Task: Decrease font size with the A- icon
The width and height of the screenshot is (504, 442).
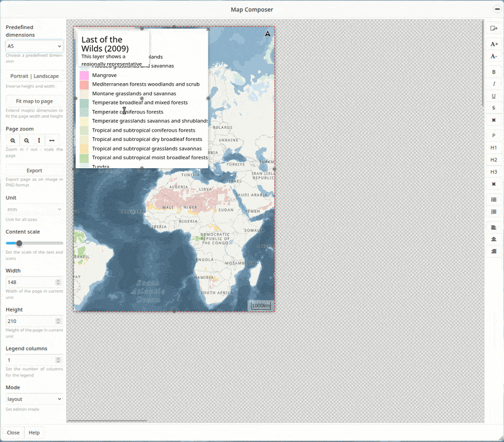Action: click(495, 56)
